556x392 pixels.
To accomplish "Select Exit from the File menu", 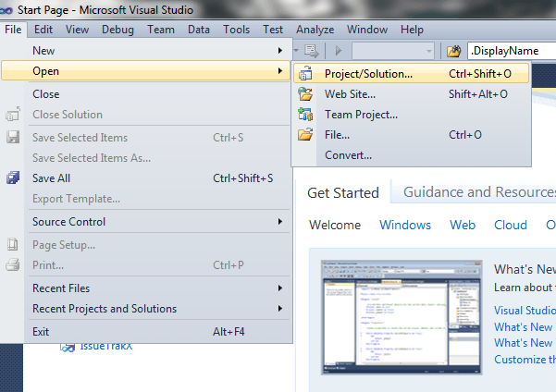I will coord(41,331).
